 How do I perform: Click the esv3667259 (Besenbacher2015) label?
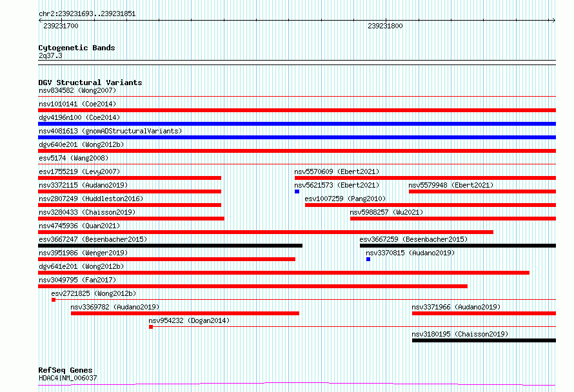[x=413, y=239]
